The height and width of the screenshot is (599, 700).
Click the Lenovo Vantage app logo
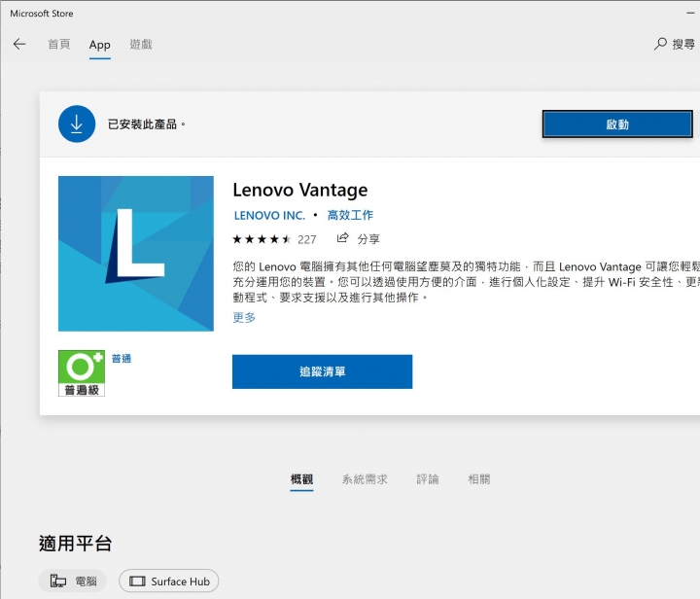136,254
